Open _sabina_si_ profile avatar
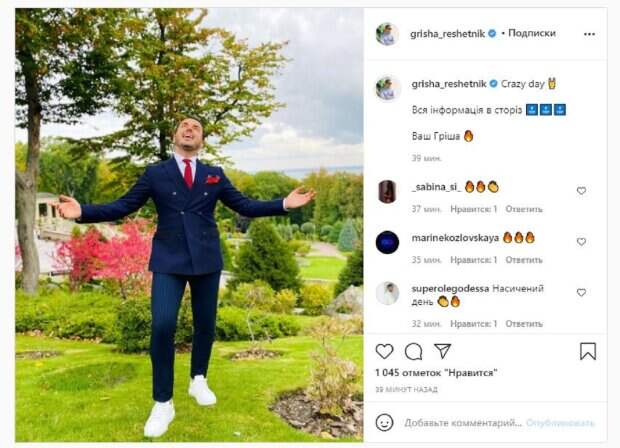620x448 pixels. coord(387,191)
